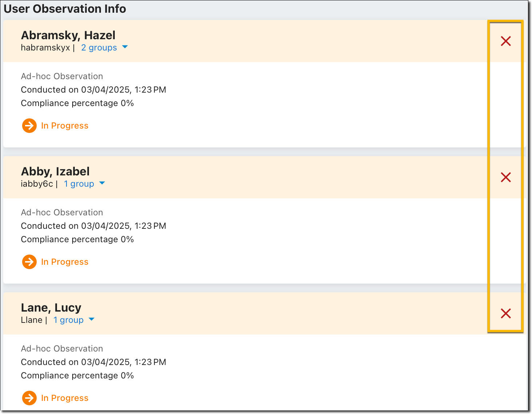Remove Abby, Izabel with the red X
The image size is (532, 414).
[x=505, y=177]
